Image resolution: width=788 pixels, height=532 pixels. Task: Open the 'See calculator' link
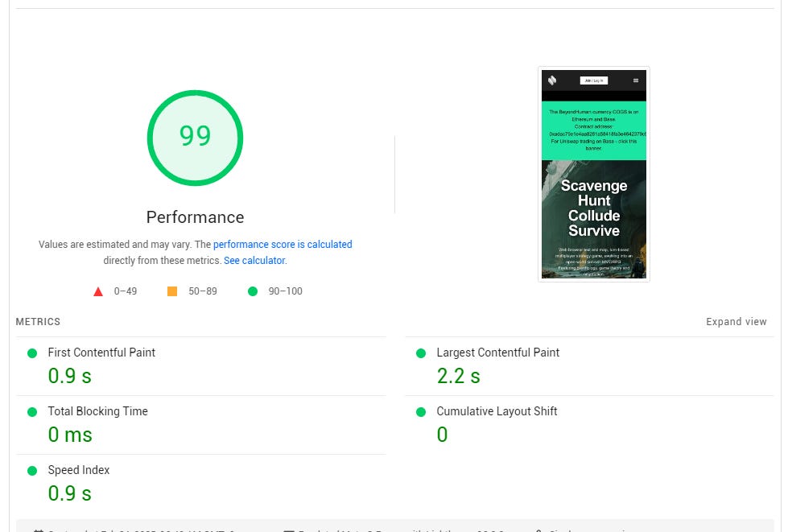click(x=254, y=260)
